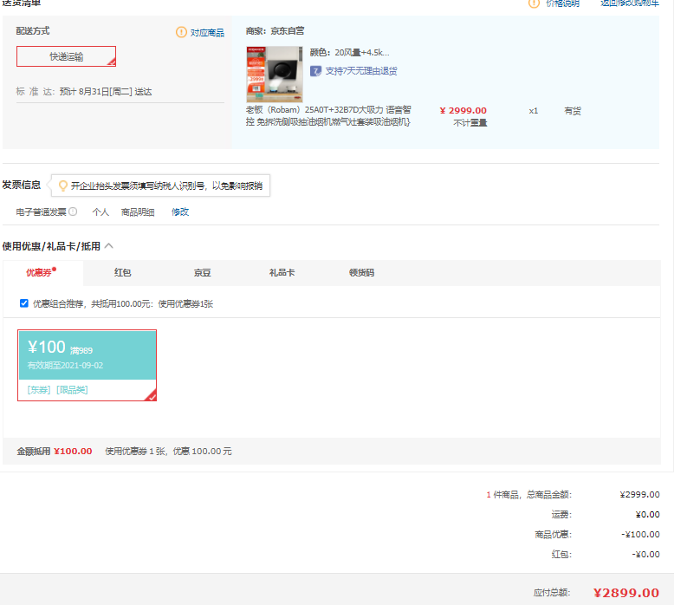
Task: Switch to the 红包 tab
Action: click(122, 272)
